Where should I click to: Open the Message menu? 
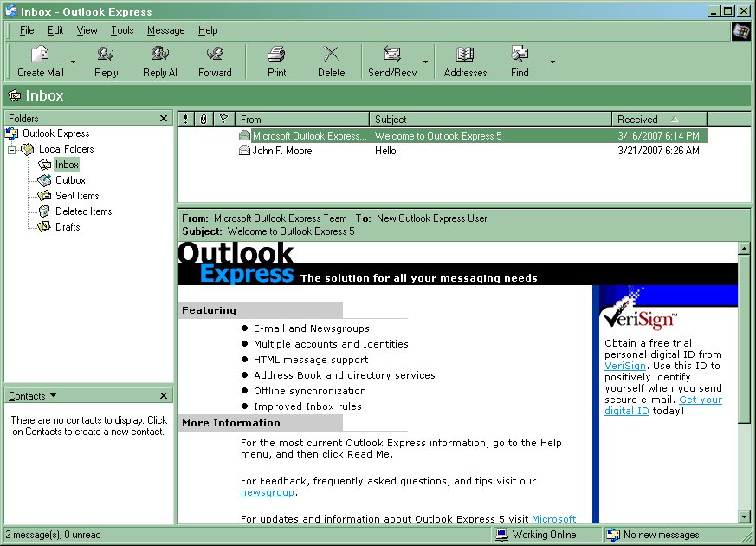[x=165, y=30]
